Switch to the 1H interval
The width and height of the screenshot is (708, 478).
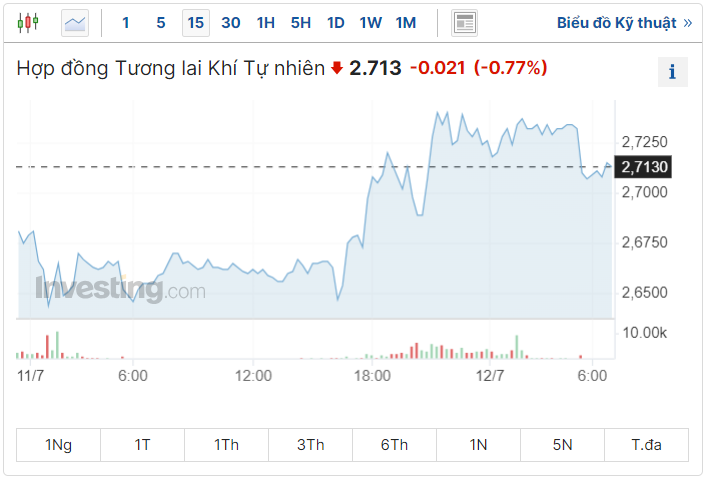pos(265,22)
